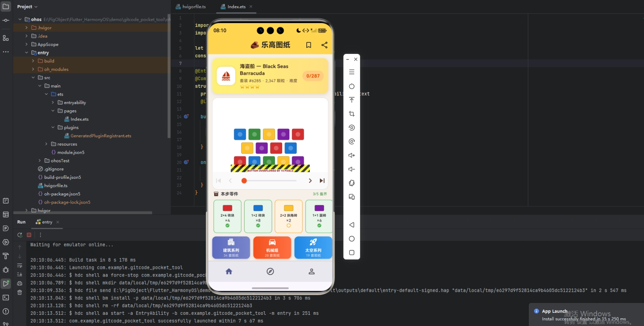Image resolution: width=644 pixels, height=326 pixels.
Task: Expand the oh_modules folder
Action: click(33, 69)
